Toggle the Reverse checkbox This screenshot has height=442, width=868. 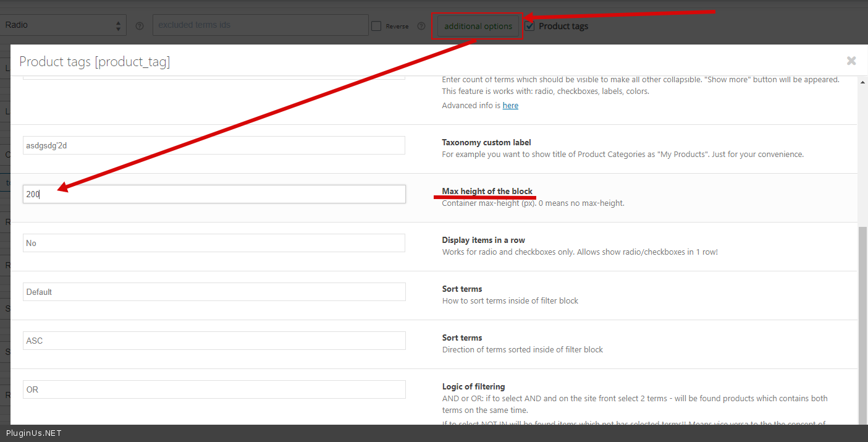376,26
